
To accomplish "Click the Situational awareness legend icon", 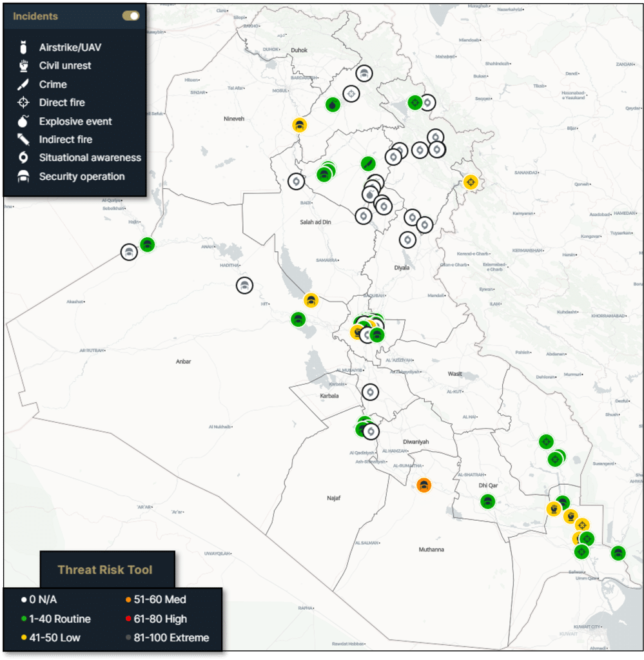I will [x=24, y=158].
